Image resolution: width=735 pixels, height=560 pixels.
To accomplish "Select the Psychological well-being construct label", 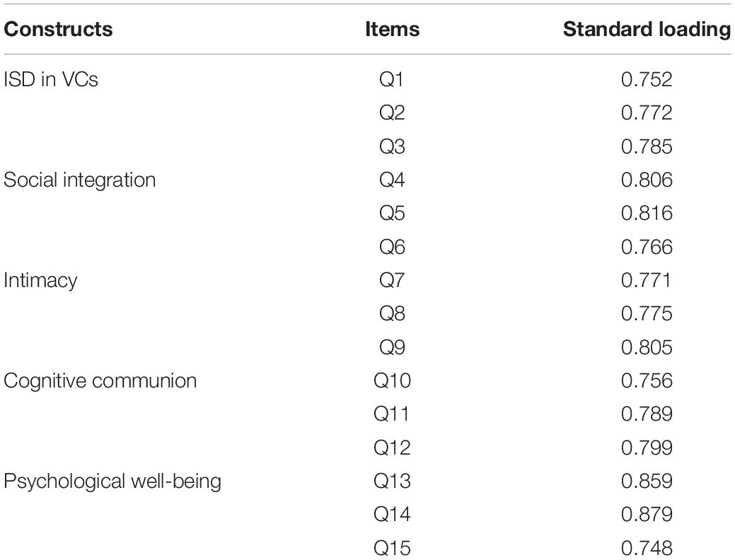I will coord(112,482).
